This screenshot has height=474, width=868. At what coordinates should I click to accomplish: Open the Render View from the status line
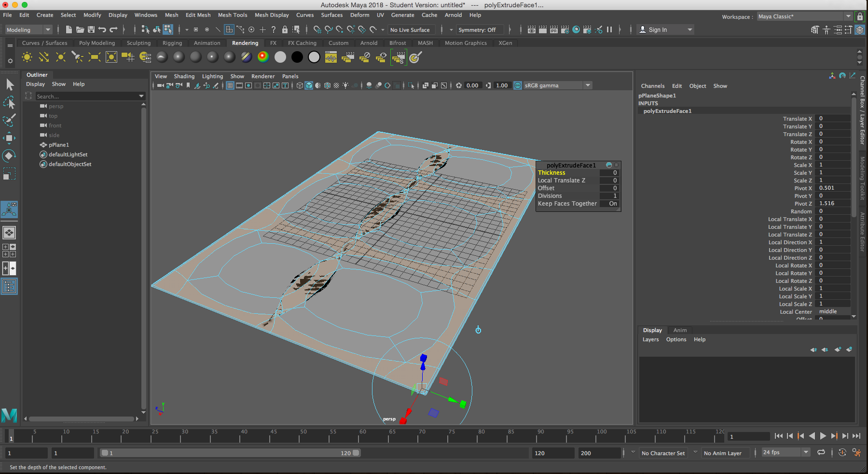pos(531,29)
